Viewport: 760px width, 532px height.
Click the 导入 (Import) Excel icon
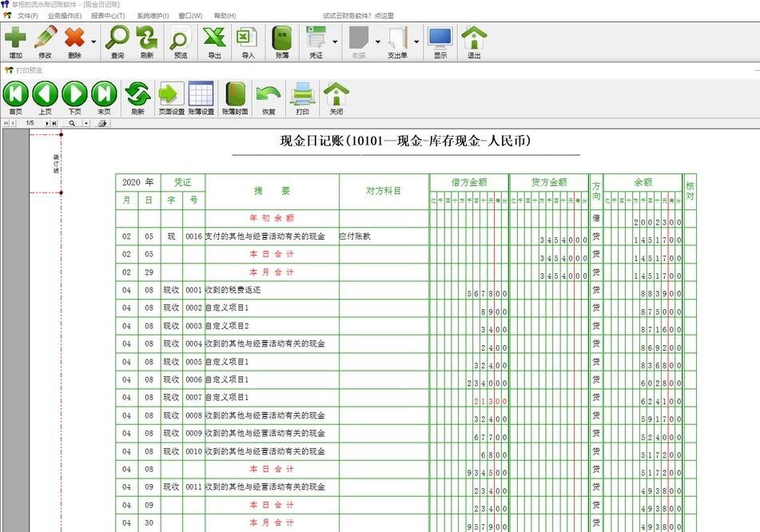(248, 38)
